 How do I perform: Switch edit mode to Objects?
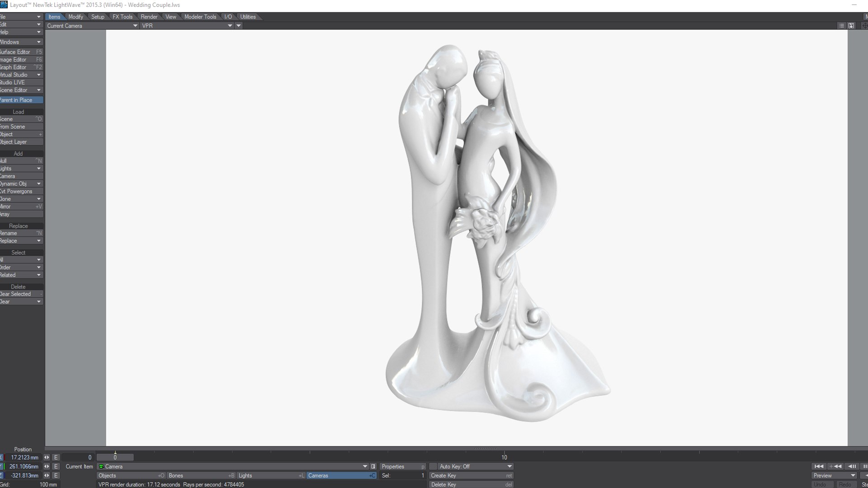point(131,475)
